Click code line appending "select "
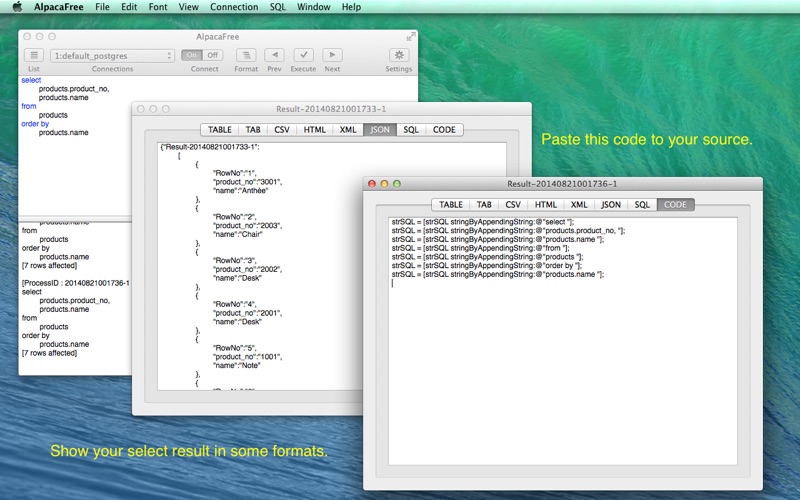 tap(483, 222)
